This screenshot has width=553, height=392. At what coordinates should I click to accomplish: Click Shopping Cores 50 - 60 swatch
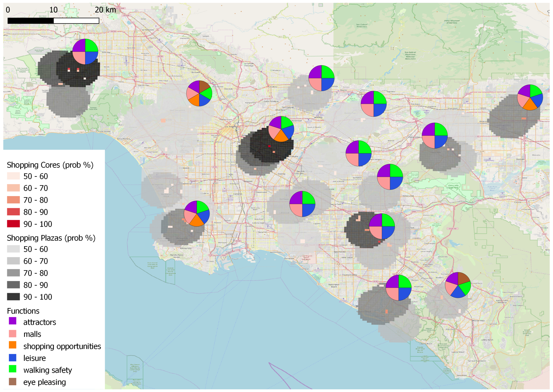[13, 176]
